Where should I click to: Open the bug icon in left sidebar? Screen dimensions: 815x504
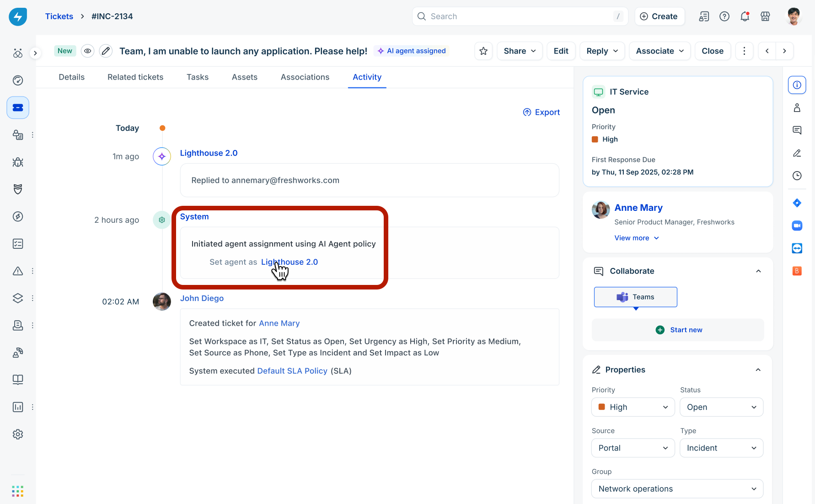[18, 162]
